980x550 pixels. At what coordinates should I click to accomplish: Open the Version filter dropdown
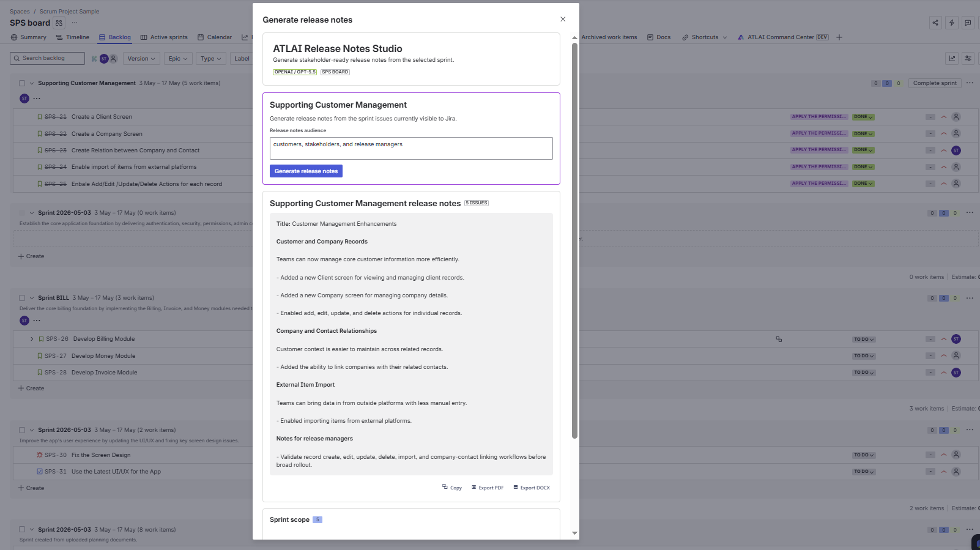click(x=141, y=59)
